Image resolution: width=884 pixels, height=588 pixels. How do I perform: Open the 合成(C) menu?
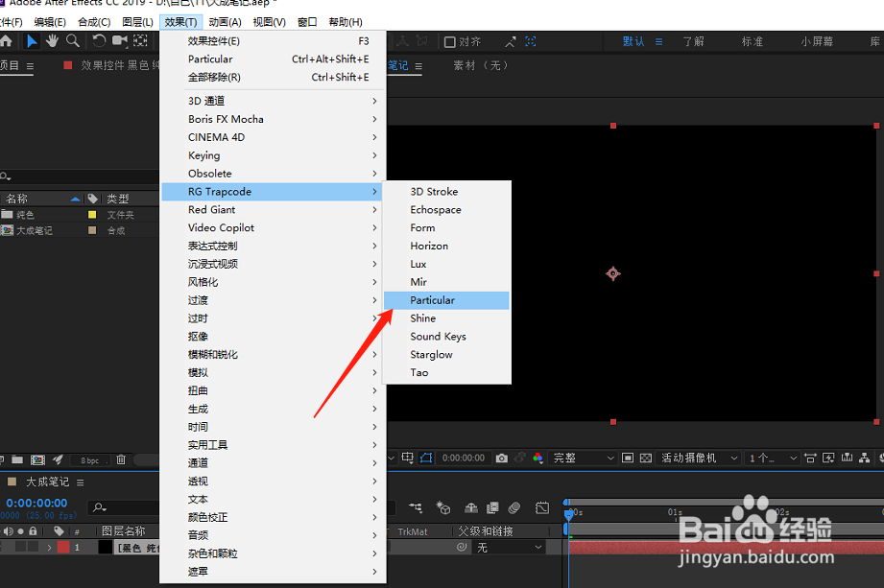[x=94, y=22]
